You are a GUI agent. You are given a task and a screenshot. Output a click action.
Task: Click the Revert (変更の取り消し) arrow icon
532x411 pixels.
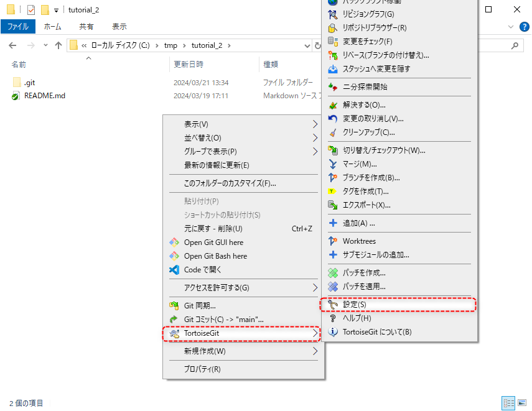pos(333,119)
